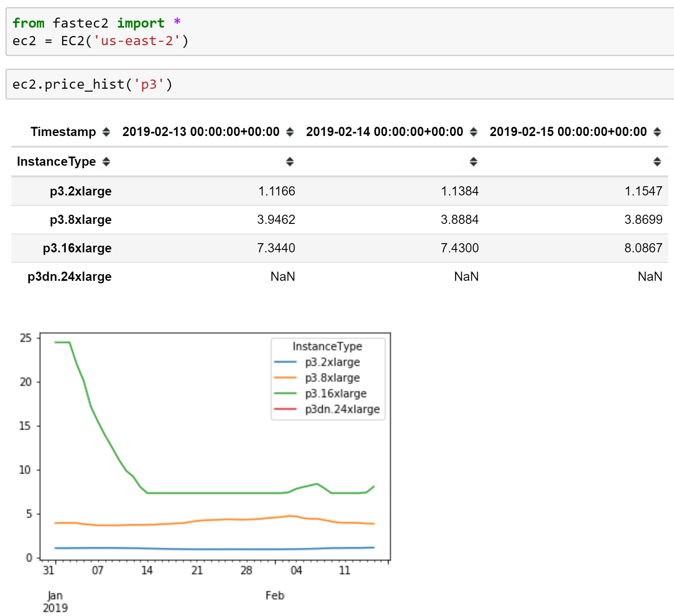674x616 pixels.
Task: Click second-row sort icon under 2019-02-13 column
Action: [290, 162]
